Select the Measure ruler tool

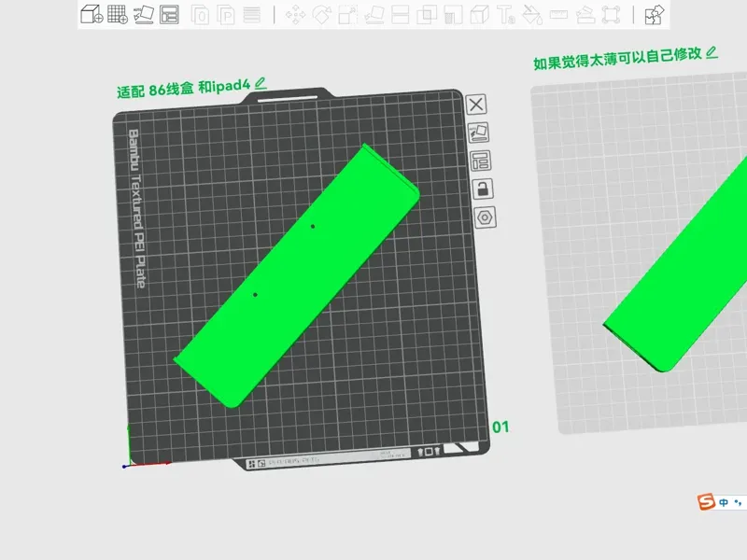tap(558, 15)
